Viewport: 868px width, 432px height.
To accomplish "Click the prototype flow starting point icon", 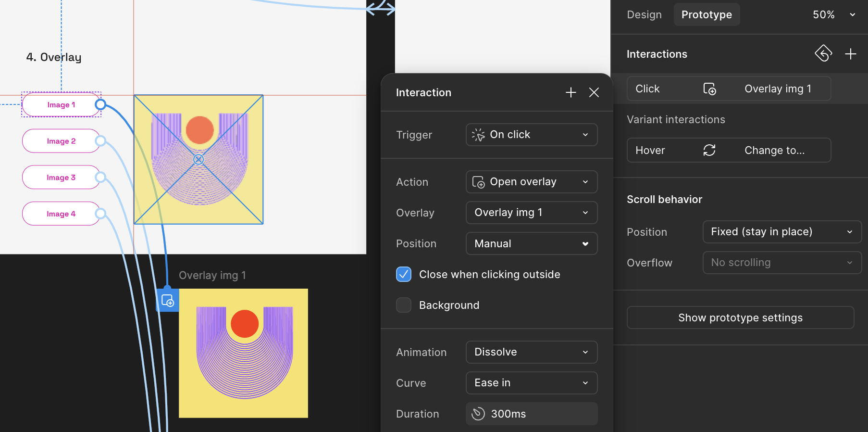I will (823, 53).
